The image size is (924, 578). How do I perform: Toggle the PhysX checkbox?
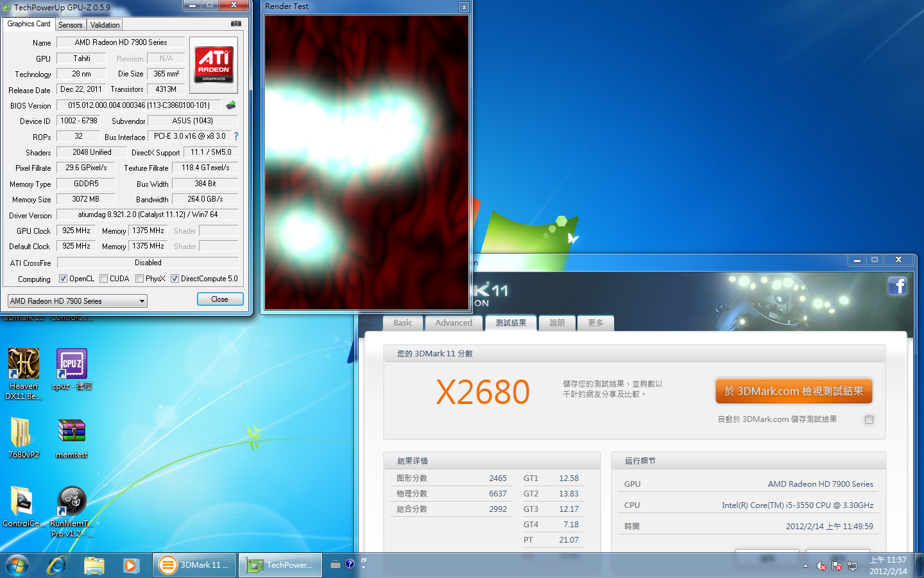coord(139,279)
